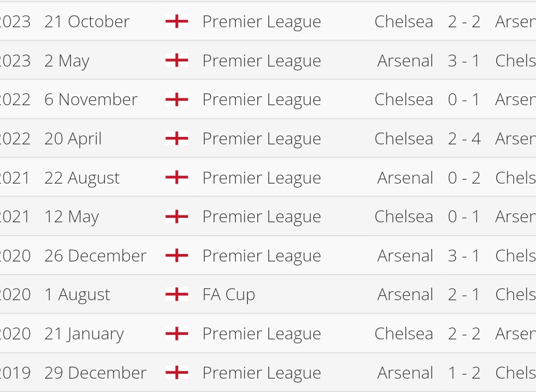536x392 pixels.
Task: Click Chelsea home team on 6 November
Action: [404, 99]
